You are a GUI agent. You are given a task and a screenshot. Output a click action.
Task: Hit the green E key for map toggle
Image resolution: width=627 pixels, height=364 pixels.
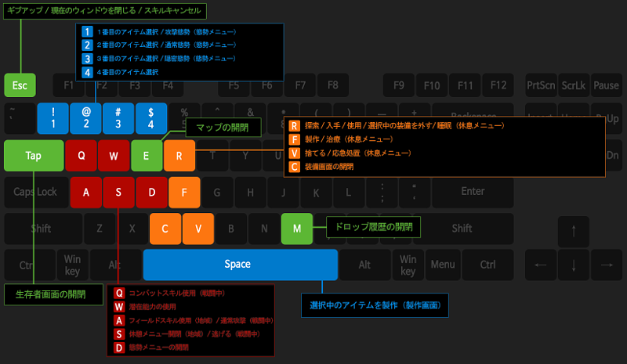[x=147, y=156]
